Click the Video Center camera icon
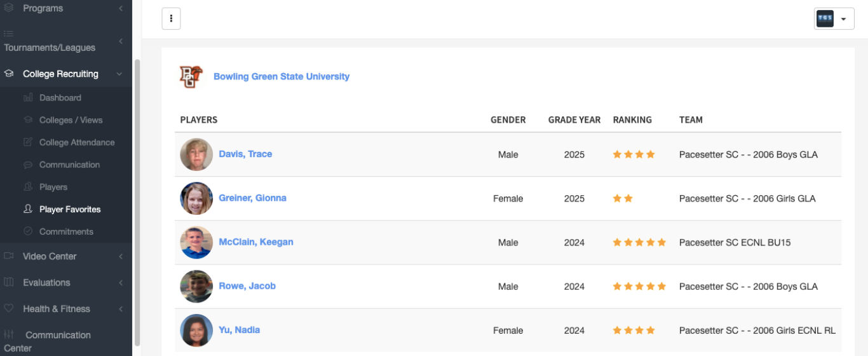 click(9, 256)
